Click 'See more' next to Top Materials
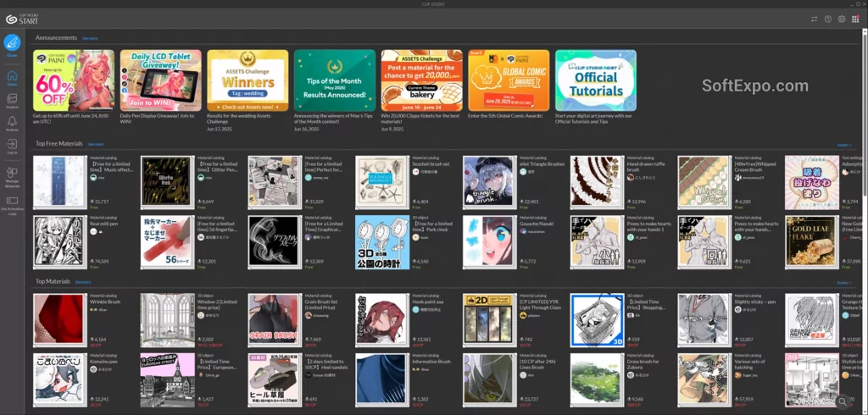 (82, 282)
